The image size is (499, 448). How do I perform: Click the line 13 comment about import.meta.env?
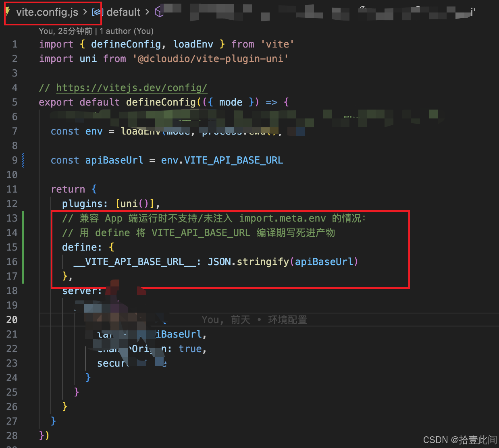(x=214, y=218)
